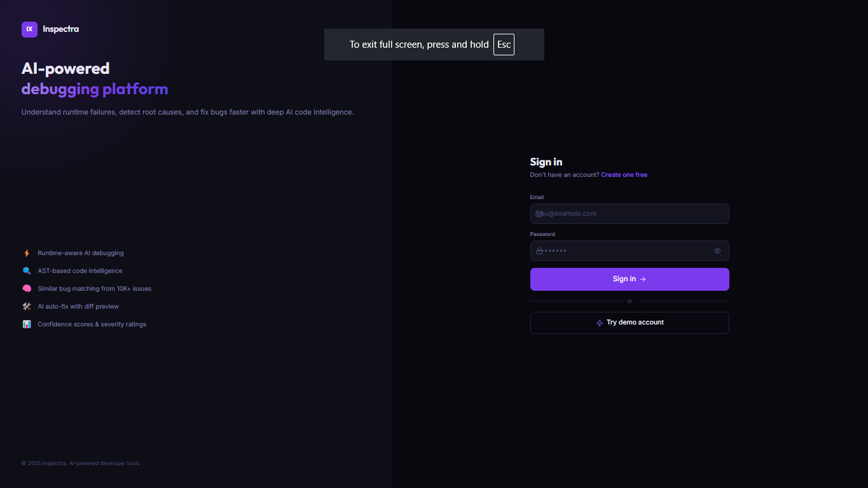Click the lock icon in the Password field
The height and width of the screenshot is (488, 868).
(x=539, y=251)
